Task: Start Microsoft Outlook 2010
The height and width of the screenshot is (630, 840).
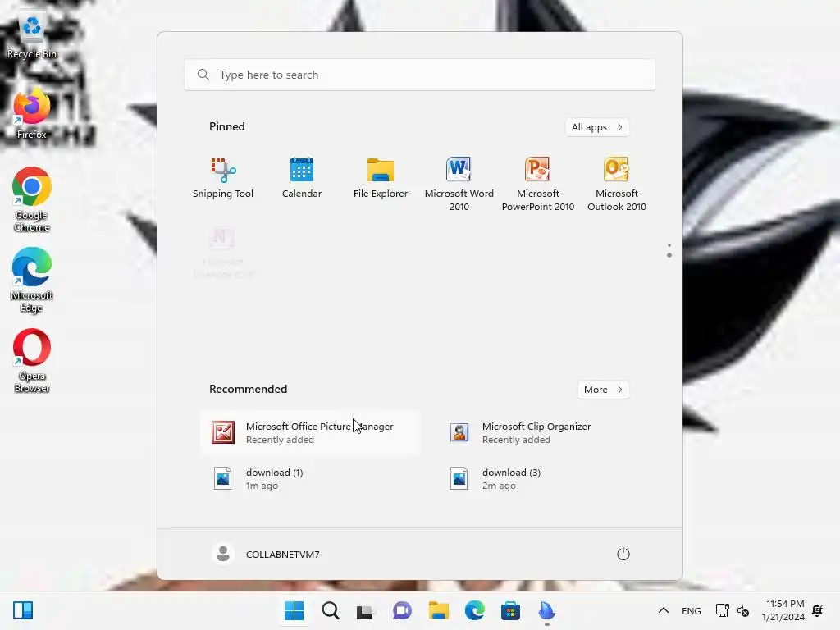Action: (x=617, y=185)
